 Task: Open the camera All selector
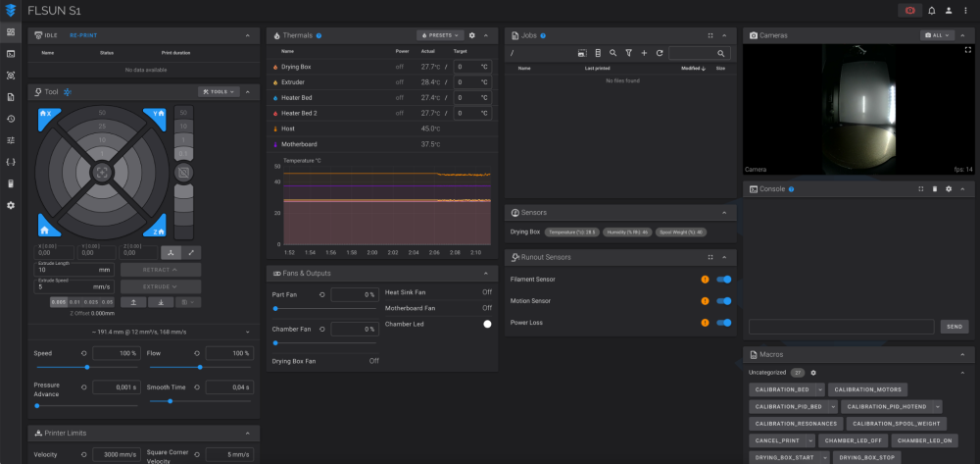(938, 35)
